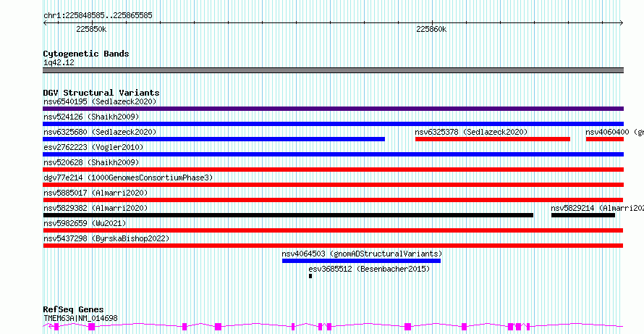The image size is (644, 334).
Task: Select the red nsv4060400 variant bar
Action: pos(605,139)
